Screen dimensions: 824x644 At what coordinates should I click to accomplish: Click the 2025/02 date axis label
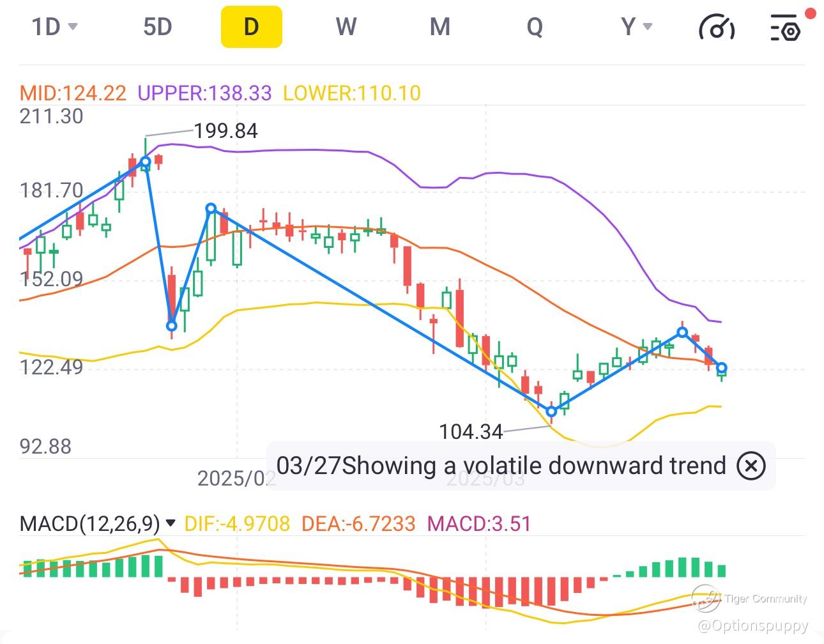236,478
